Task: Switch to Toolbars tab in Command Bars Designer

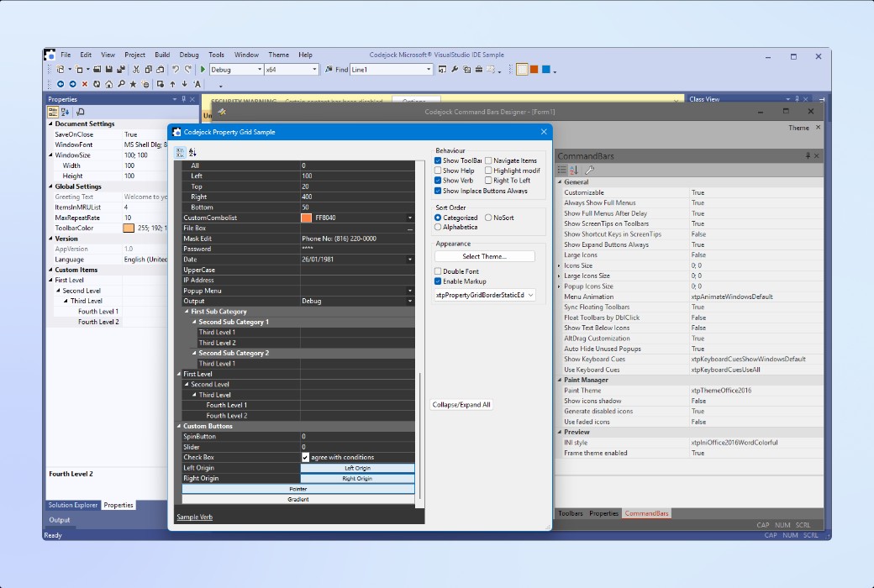Action: pyautogui.click(x=571, y=514)
